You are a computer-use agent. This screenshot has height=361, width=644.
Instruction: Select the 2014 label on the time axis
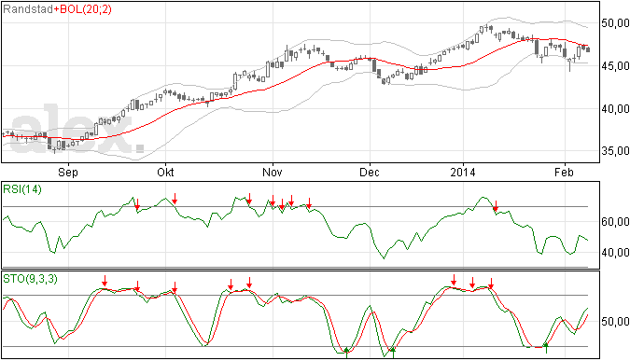(462, 172)
